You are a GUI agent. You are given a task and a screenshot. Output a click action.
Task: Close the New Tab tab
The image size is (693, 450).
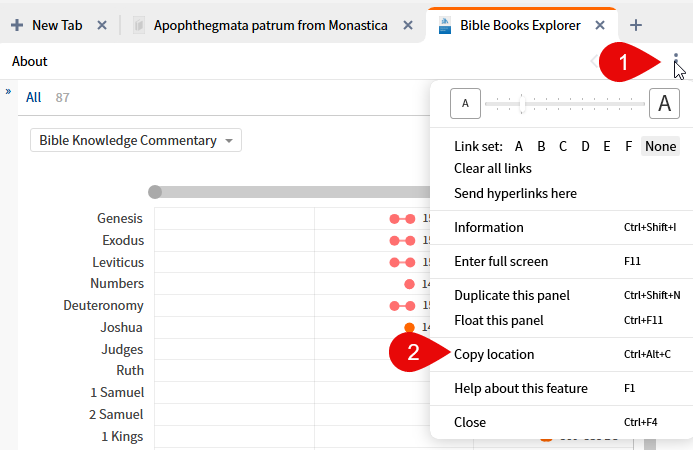tap(102, 25)
